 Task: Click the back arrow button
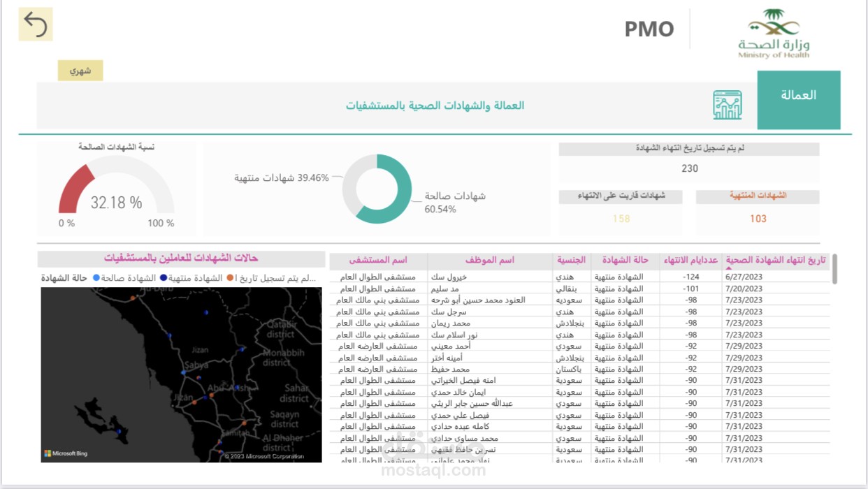point(36,24)
